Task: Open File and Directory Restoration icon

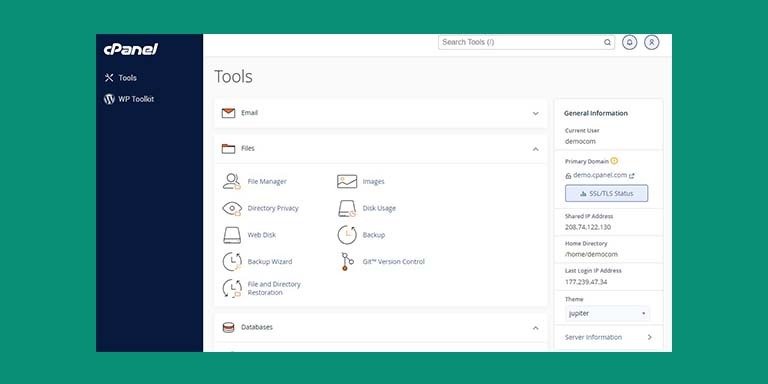Action: [x=232, y=288]
